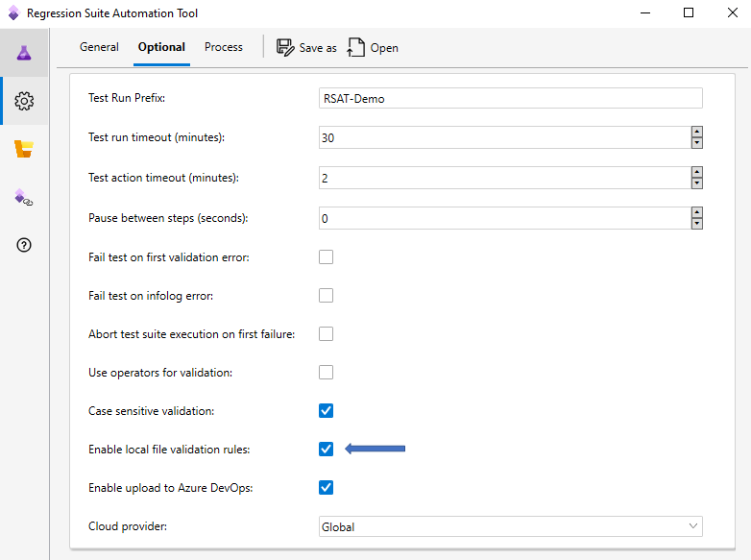Open the help question mark icon
Screen dimensions: 751x560
click(24, 245)
